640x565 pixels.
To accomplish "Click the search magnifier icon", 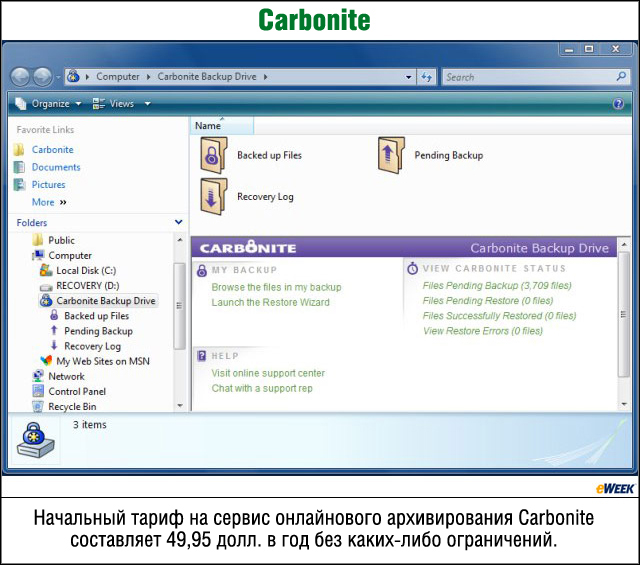I will click(x=621, y=76).
